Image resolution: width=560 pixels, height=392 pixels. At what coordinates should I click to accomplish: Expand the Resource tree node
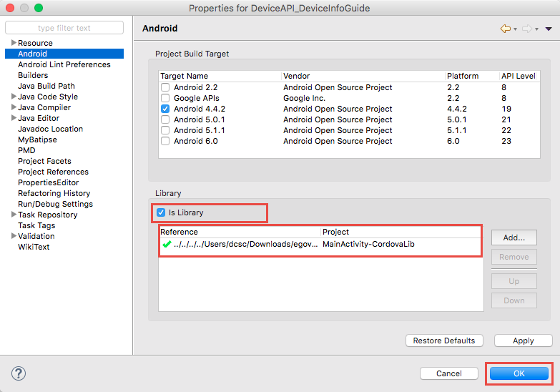tap(14, 43)
